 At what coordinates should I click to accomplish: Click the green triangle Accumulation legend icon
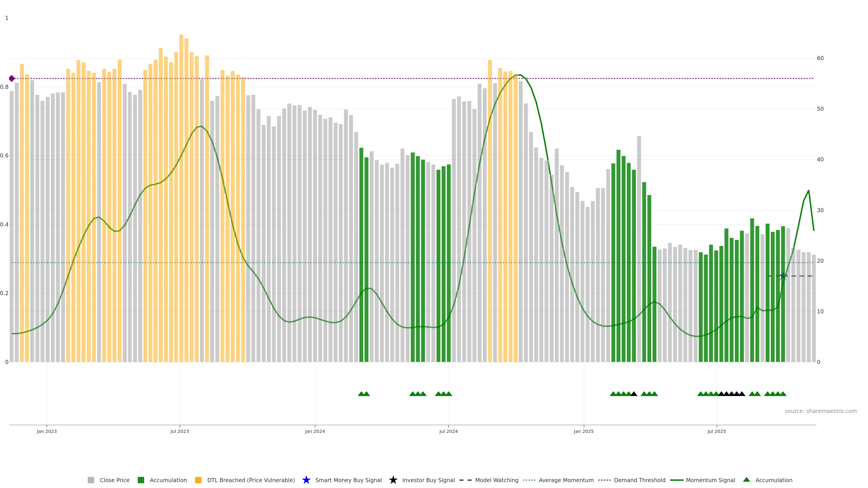coord(746,480)
